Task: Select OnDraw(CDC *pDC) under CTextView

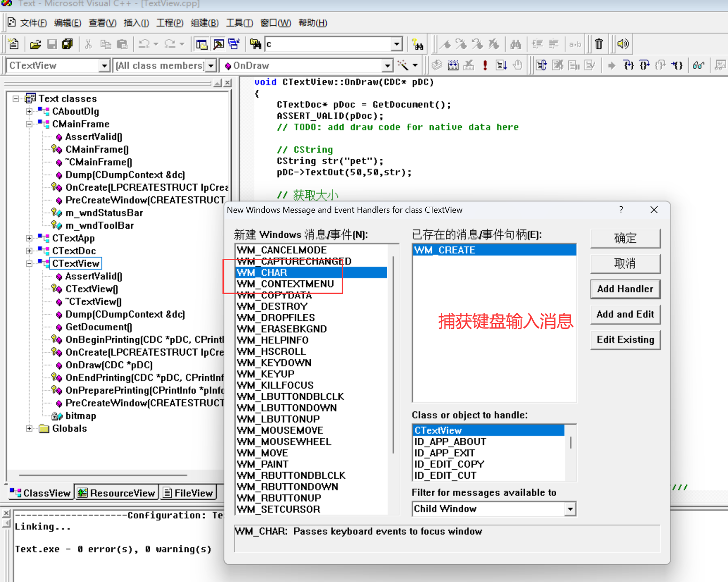Action: click(109, 365)
